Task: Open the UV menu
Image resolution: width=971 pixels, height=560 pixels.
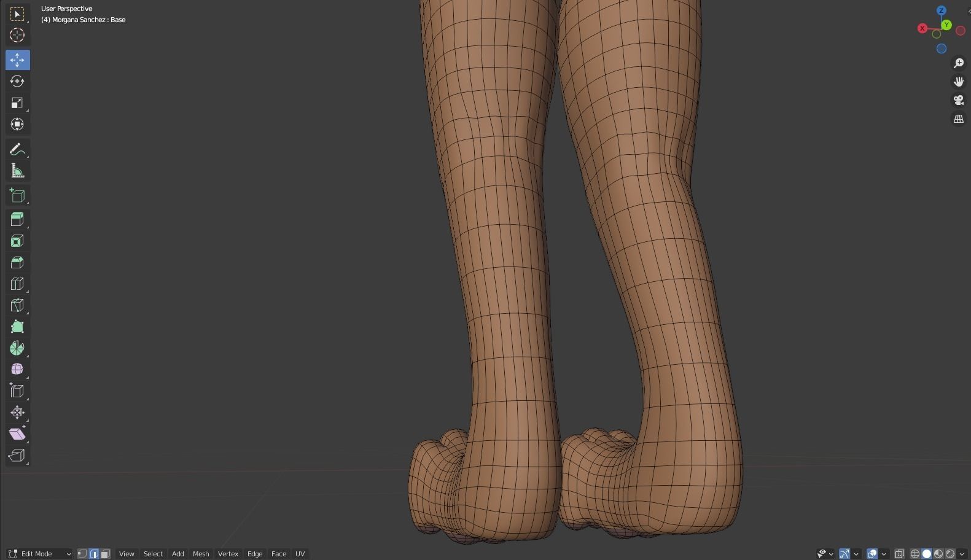Action: 300,554
